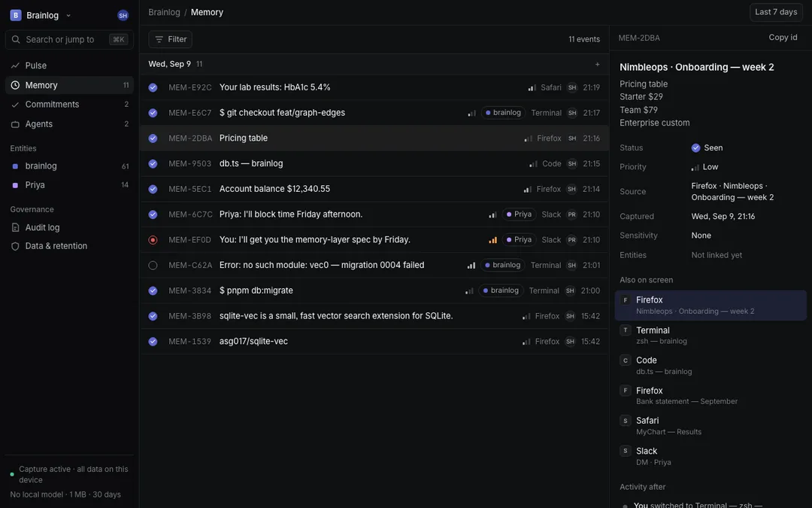Open the Audit log page
The height and width of the screenshot is (508, 812).
tap(69, 227)
